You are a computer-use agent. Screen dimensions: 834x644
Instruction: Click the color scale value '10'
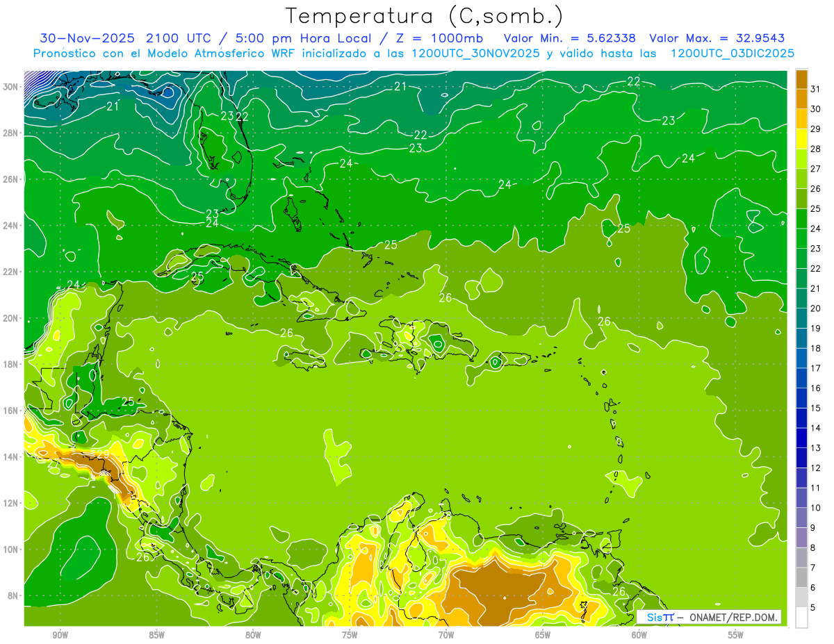coord(815,508)
